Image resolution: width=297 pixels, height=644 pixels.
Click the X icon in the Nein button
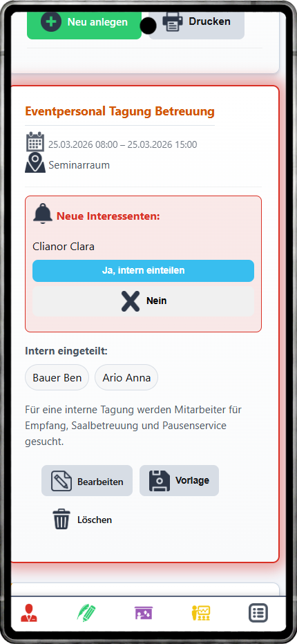[x=131, y=301]
